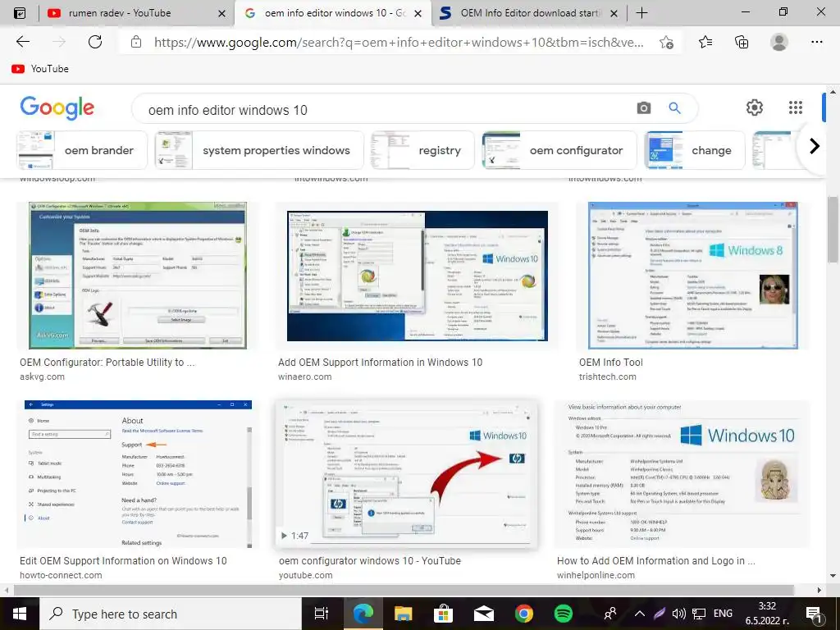
Task: Click the browser back arrow
Action: [x=22, y=42]
